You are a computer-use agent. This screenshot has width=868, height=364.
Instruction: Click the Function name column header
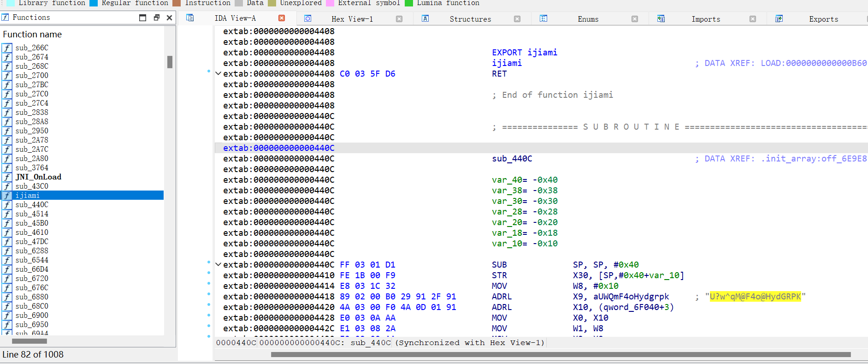32,35
